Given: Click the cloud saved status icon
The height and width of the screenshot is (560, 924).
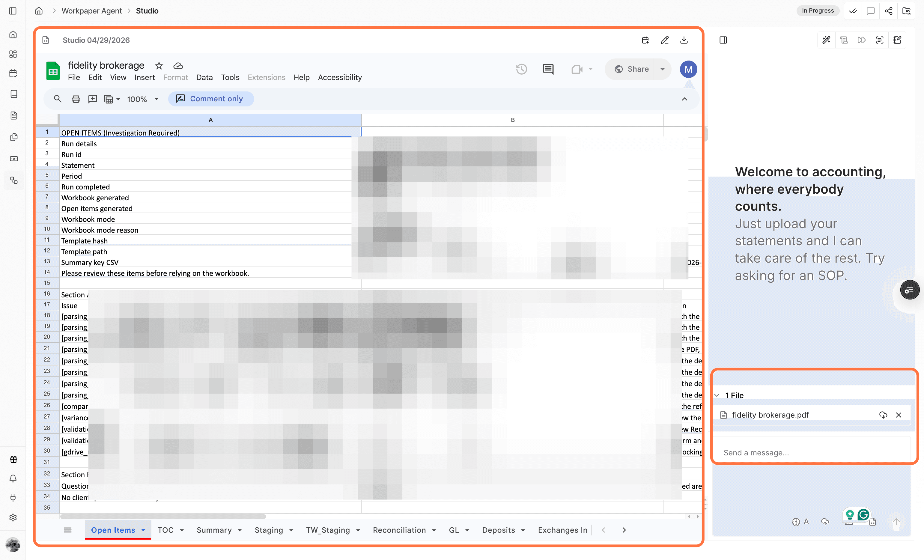Looking at the screenshot, I should coord(178,66).
